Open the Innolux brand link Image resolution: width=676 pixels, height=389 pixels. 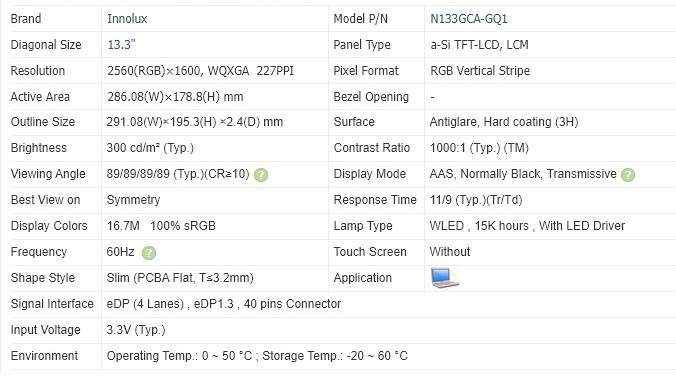point(127,19)
